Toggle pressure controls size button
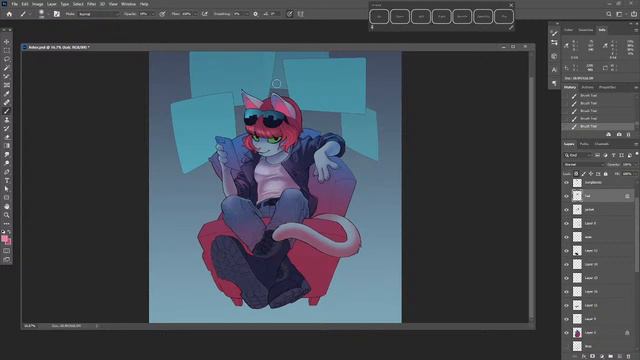Screen dimensions: 640x360 click(x=289, y=14)
